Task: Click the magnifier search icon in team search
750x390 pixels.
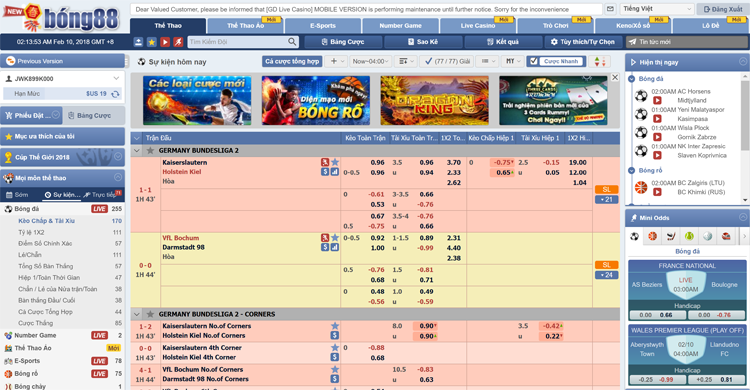Action: [x=292, y=42]
